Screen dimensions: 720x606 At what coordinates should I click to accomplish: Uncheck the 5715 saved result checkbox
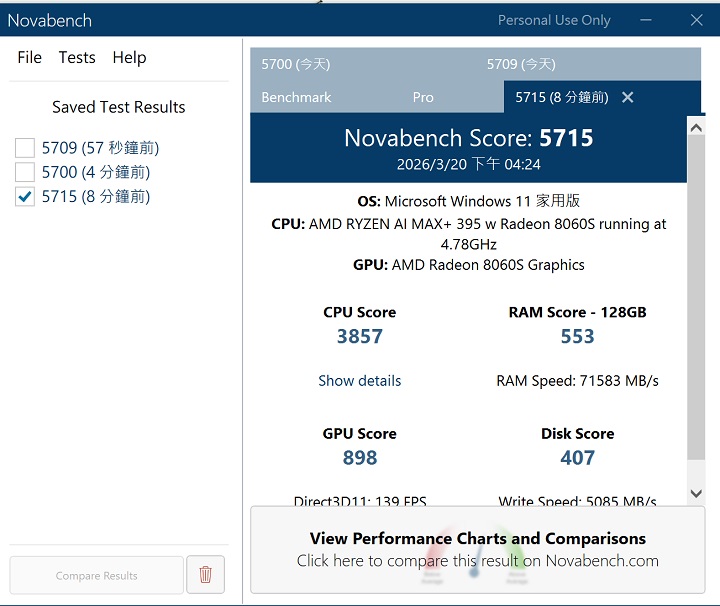[x=25, y=197]
